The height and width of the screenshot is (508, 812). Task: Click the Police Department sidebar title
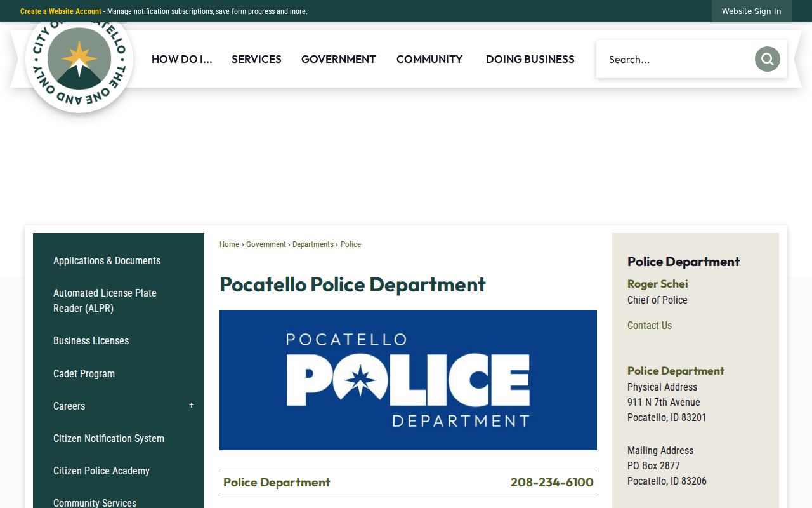[x=683, y=261]
